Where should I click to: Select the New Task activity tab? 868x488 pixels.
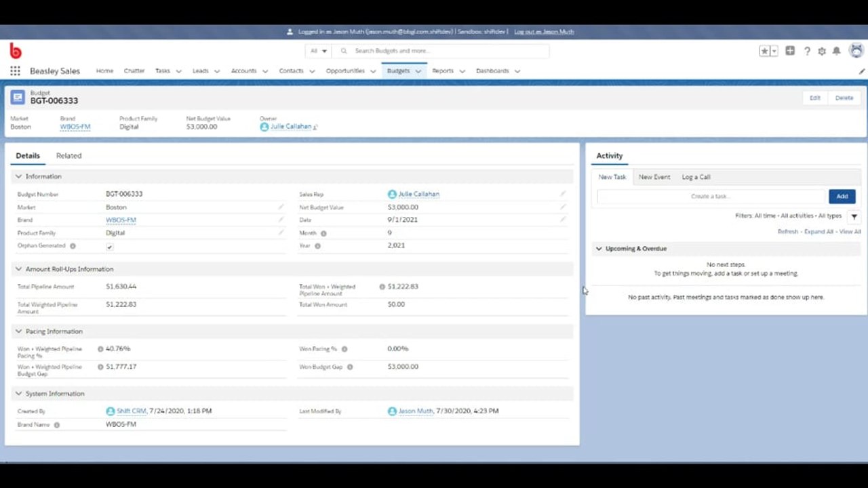click(612, 177)
